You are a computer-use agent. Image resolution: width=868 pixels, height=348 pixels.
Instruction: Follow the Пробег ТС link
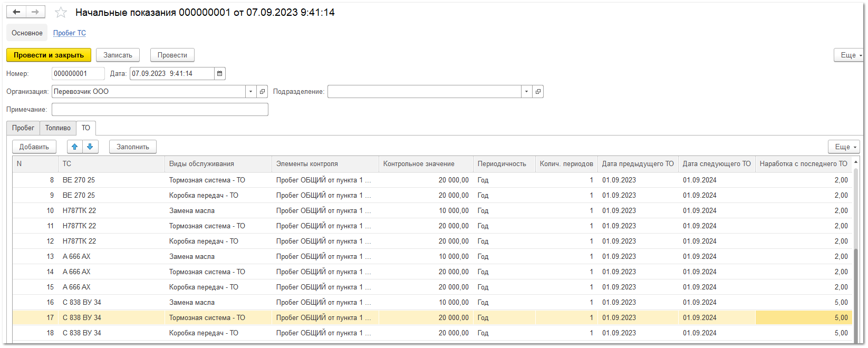(x=70, y=33)
